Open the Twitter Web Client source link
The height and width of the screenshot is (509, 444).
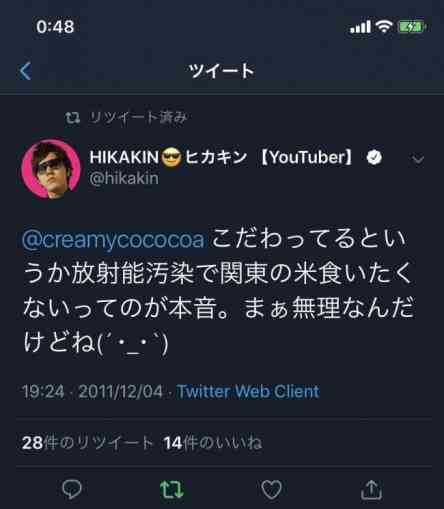point(248,391)
